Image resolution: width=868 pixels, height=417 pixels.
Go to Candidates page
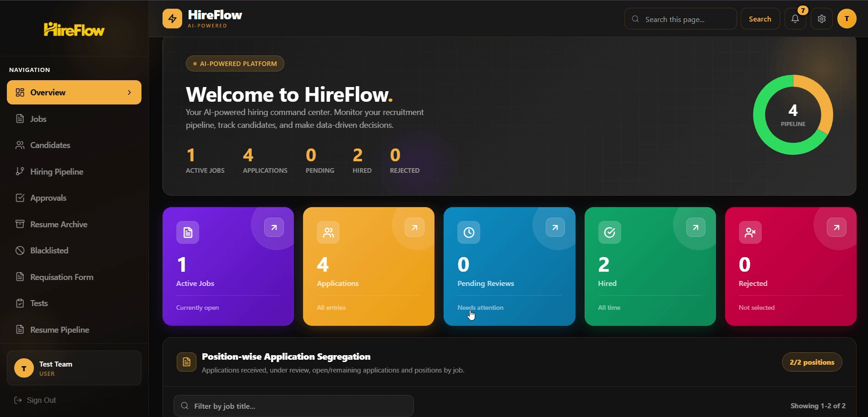(x=74, y=145)
